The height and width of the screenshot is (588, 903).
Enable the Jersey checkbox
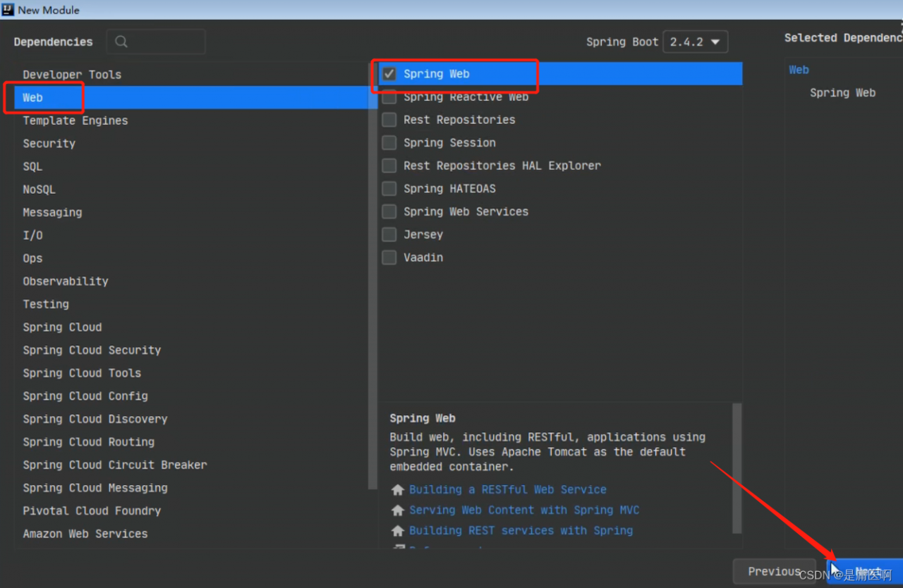(389, 234)
